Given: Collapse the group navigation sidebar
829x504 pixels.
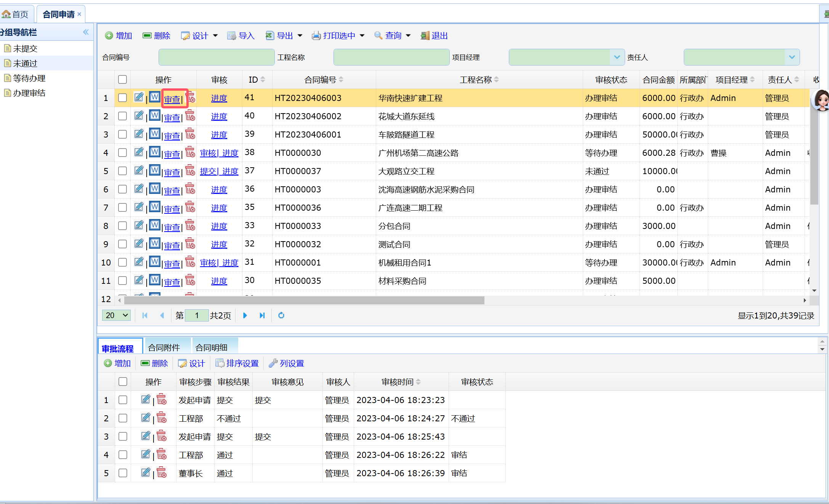Looking at the screenshot, I should pyautogui.click(x=86, y=32).
